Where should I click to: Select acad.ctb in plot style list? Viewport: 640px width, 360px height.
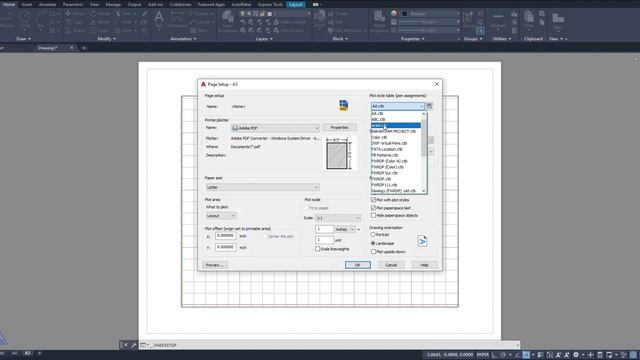point(396,125)
